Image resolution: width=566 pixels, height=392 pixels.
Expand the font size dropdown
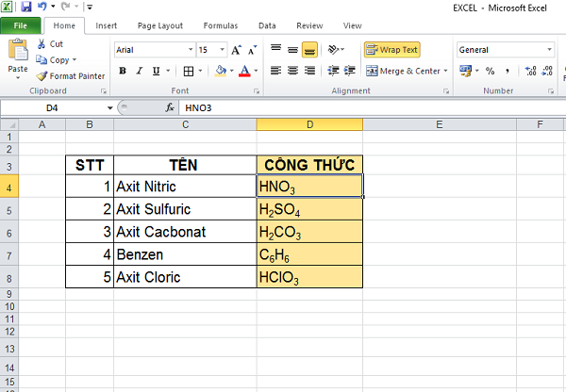coord(219,49)
